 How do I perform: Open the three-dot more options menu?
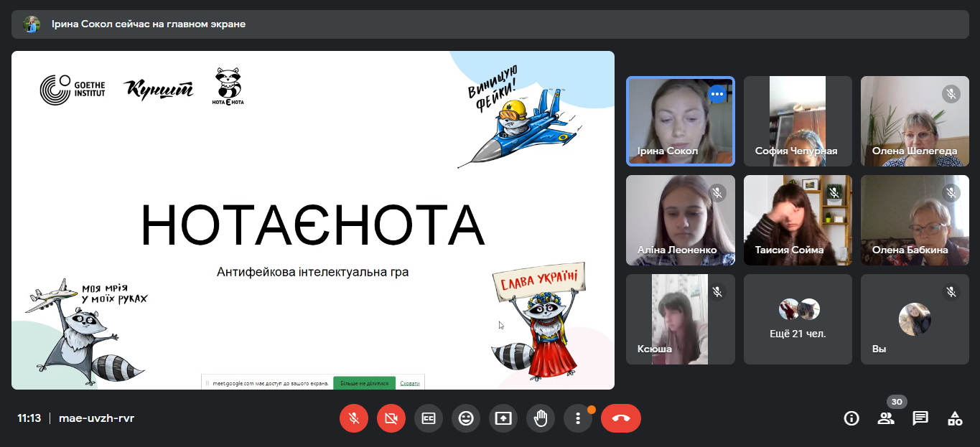click(x=578, y=418)
